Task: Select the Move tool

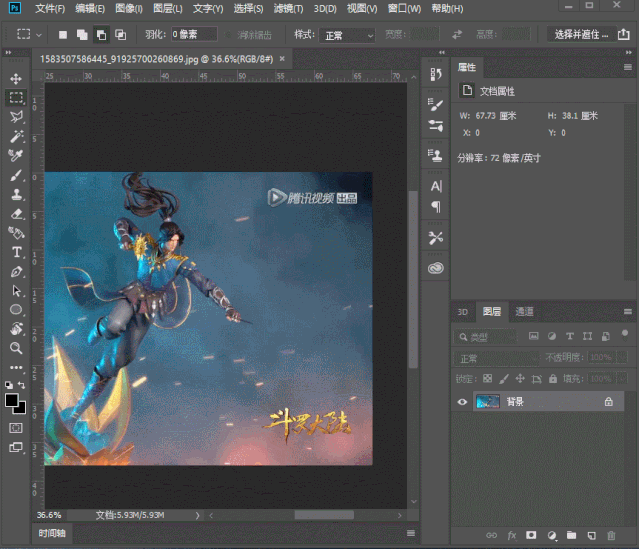Action: (x=16, y=79)
